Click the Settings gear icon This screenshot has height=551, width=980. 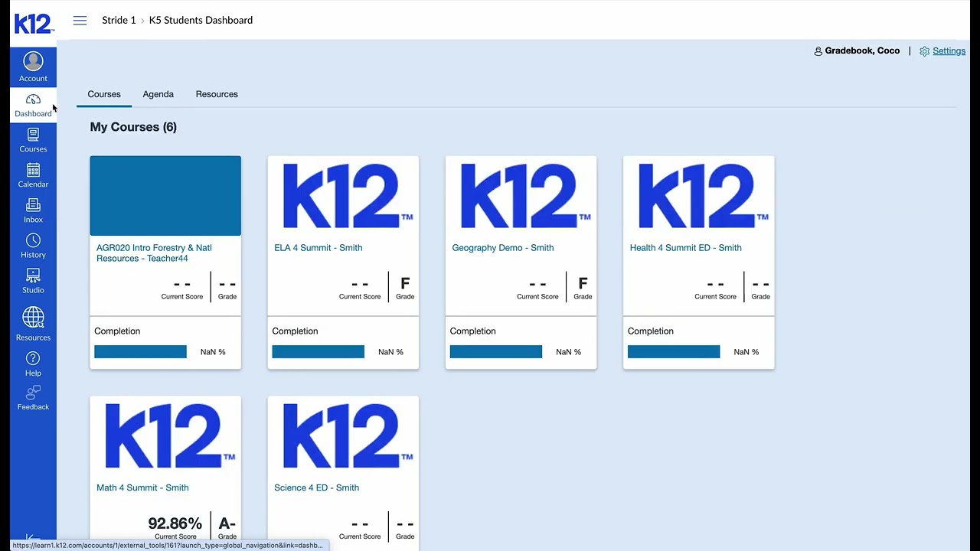pyautogui.click(x=924, y=51)
